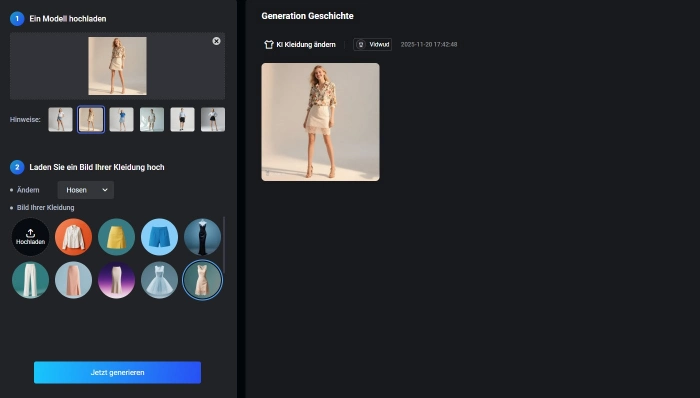Click Laden Sie ein Bild Ihrer Kleidung hoch

[x=97, y=167]
